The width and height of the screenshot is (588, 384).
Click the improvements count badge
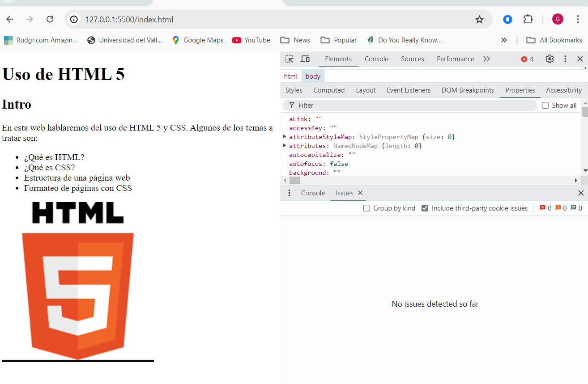(x=577, y=208)
